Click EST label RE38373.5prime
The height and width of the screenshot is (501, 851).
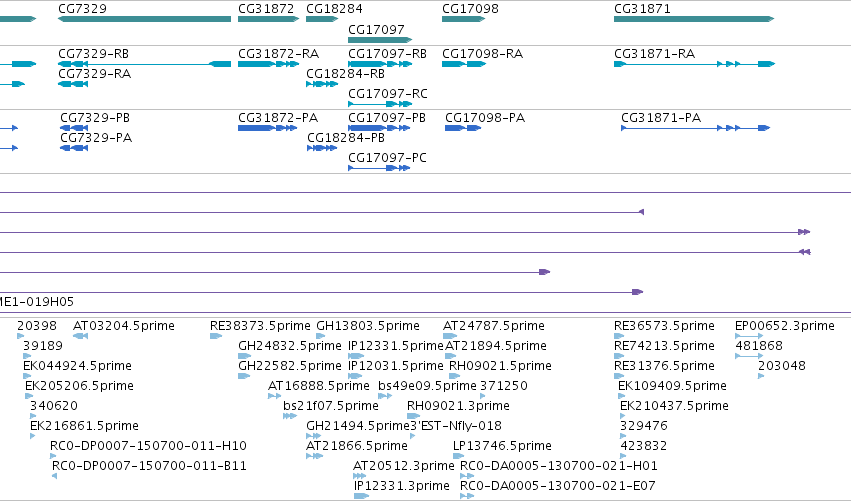click(x=260, y=326)
